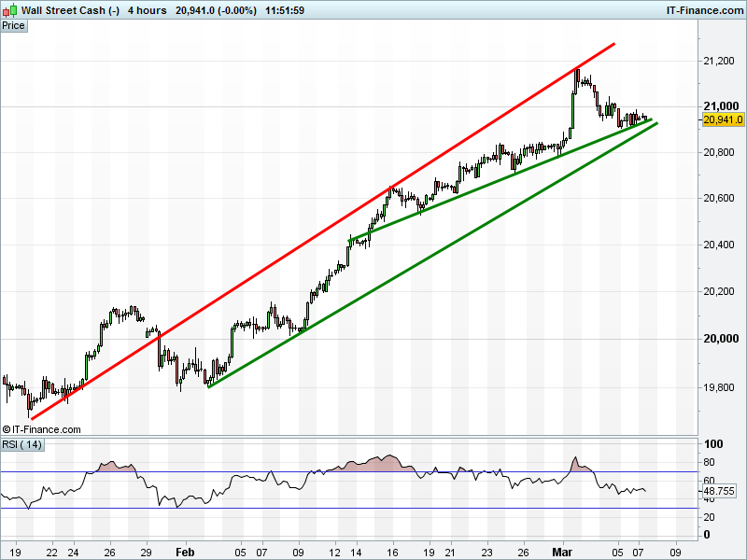Click the 20 label on the RSI scale
This screenshot has height=560, width=747.
709,517
